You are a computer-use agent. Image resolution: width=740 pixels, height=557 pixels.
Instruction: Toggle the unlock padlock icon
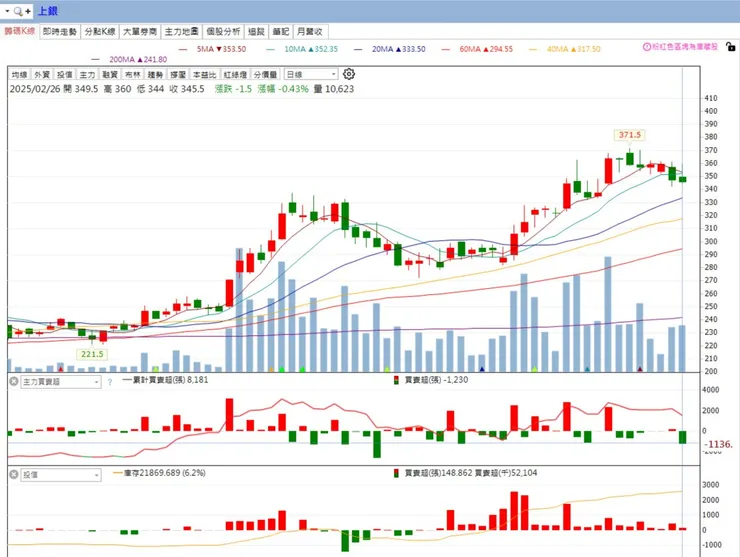click(730, 47)
